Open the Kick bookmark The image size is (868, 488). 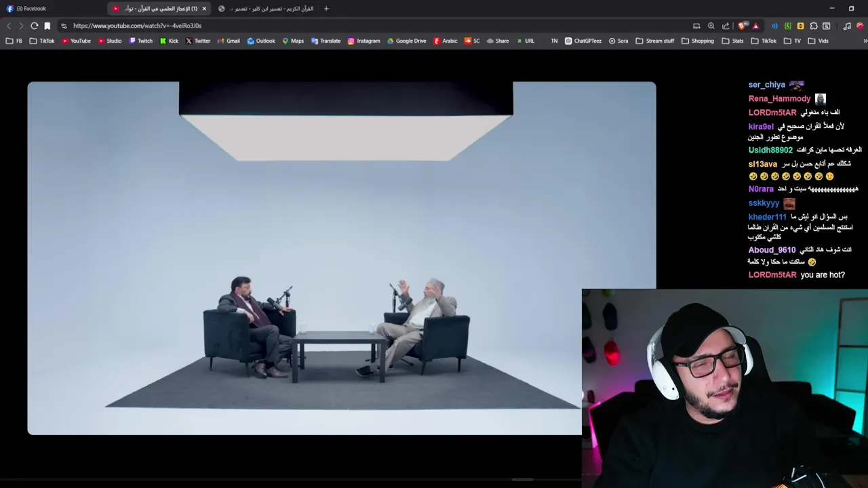(x=170, y=41)
